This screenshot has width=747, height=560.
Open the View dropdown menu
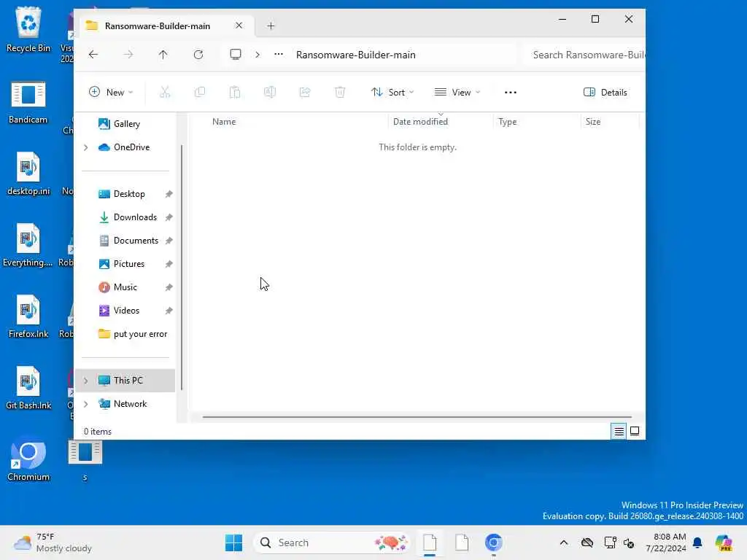click(457, 92)
